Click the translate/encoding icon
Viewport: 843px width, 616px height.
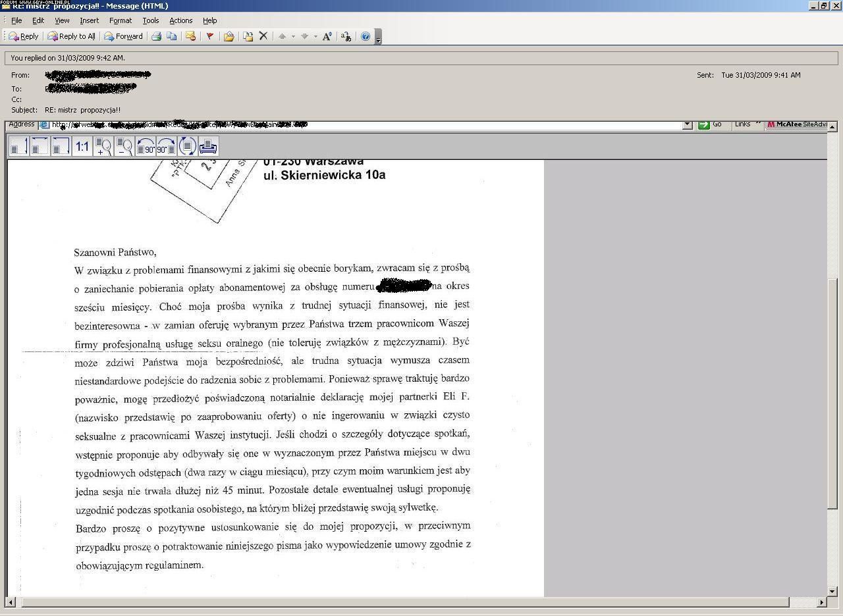(x=346, y=36)
